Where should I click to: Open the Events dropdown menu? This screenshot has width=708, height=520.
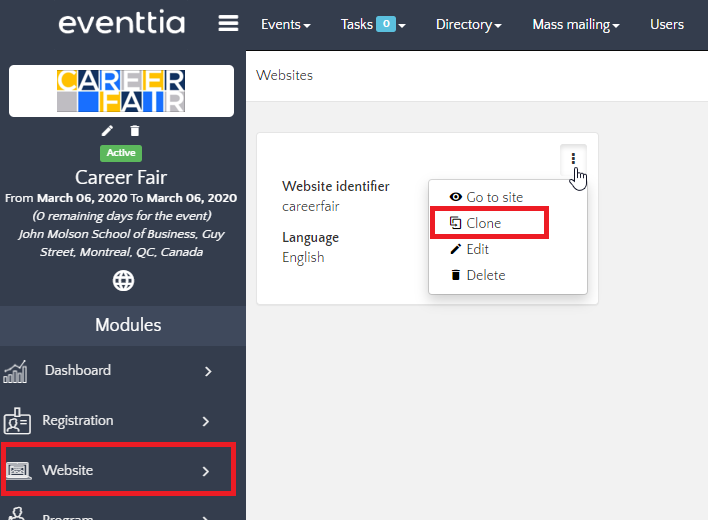pyautogui.click(x=285, y=24)
